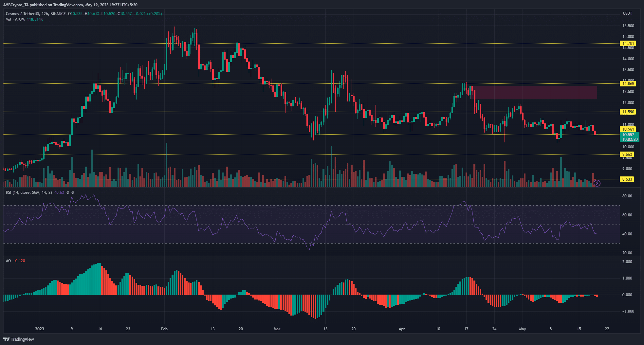
Task: Open the TradingView logo at bottom left
Action: 19,339
